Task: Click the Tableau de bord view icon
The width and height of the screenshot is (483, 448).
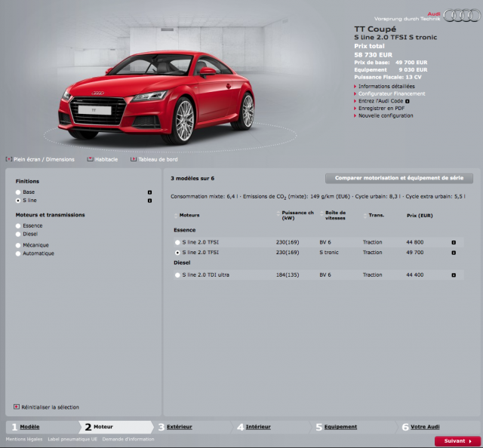Action: coord(134,159)
